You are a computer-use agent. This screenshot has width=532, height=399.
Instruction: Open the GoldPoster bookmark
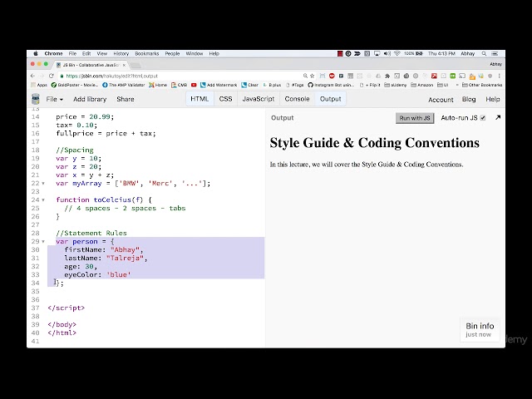(75, 85)
